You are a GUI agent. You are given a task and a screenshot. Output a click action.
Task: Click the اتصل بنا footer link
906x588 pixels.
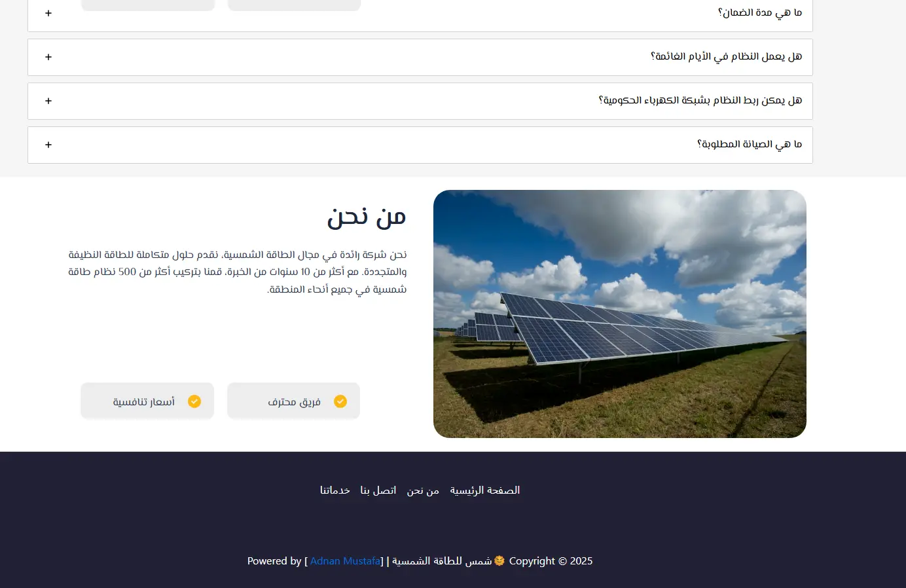point(378,490)
